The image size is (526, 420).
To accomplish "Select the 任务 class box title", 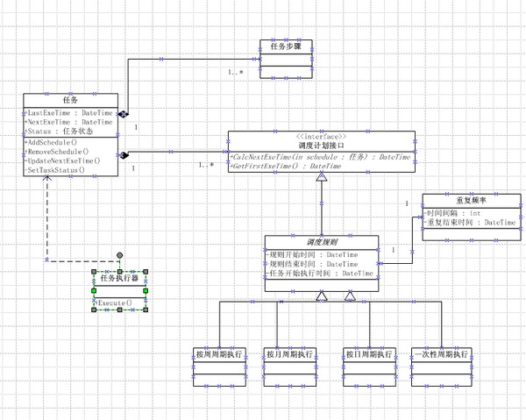I will (70, 100).
